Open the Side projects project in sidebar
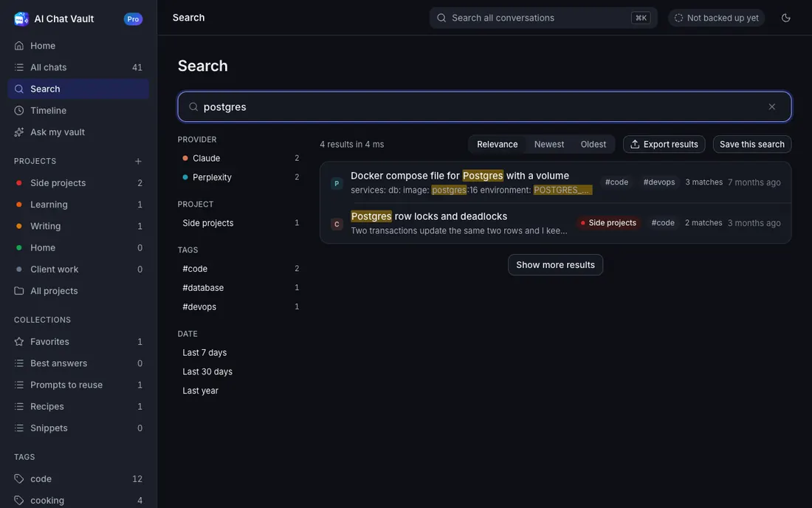The height and width of the screenshot is (508, 812). pos(78,183)
